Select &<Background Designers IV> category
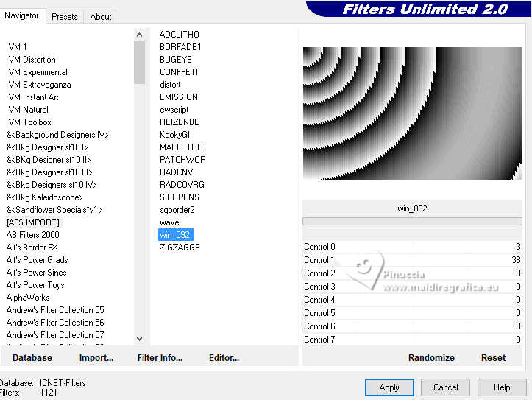 tap(57, 135)
